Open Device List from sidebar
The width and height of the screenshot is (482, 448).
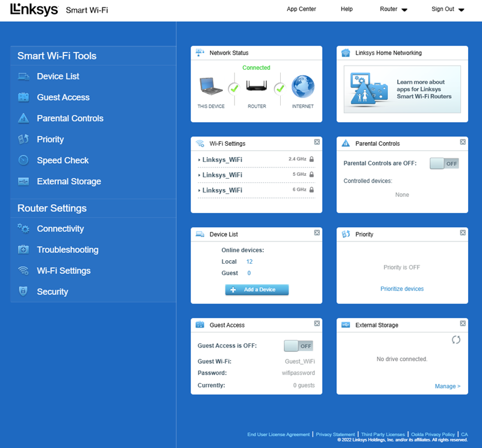(x=58, y=76)
